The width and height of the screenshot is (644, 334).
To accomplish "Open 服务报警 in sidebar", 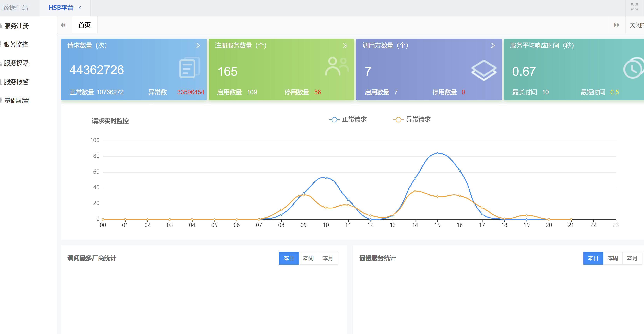I will point(16,82).
